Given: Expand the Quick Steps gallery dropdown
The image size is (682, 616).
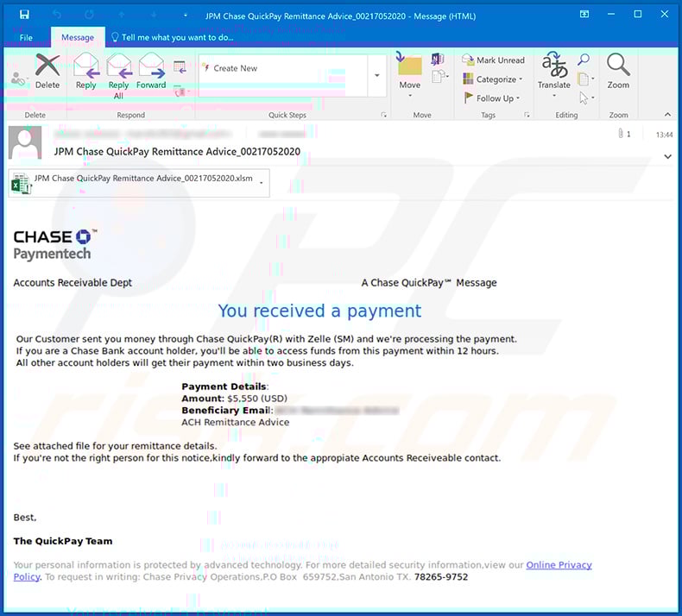Looking at the screenshot, I should tap(376, 76).
